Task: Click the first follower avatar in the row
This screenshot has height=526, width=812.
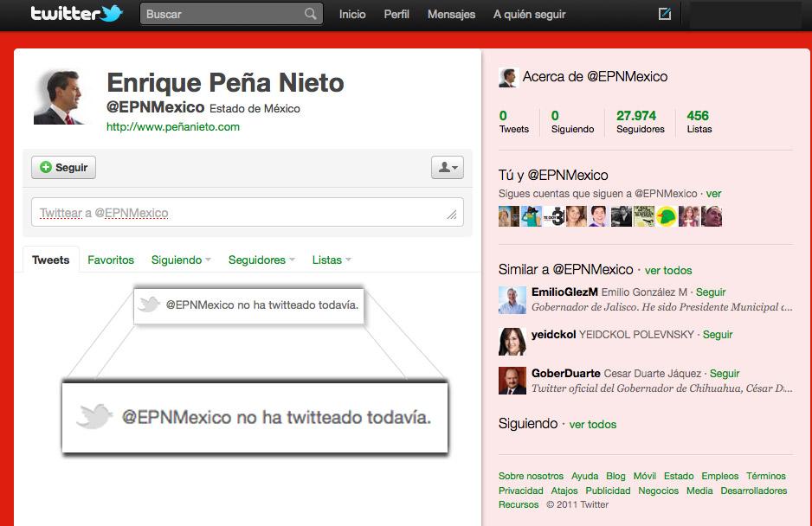Action: [508, 216]
